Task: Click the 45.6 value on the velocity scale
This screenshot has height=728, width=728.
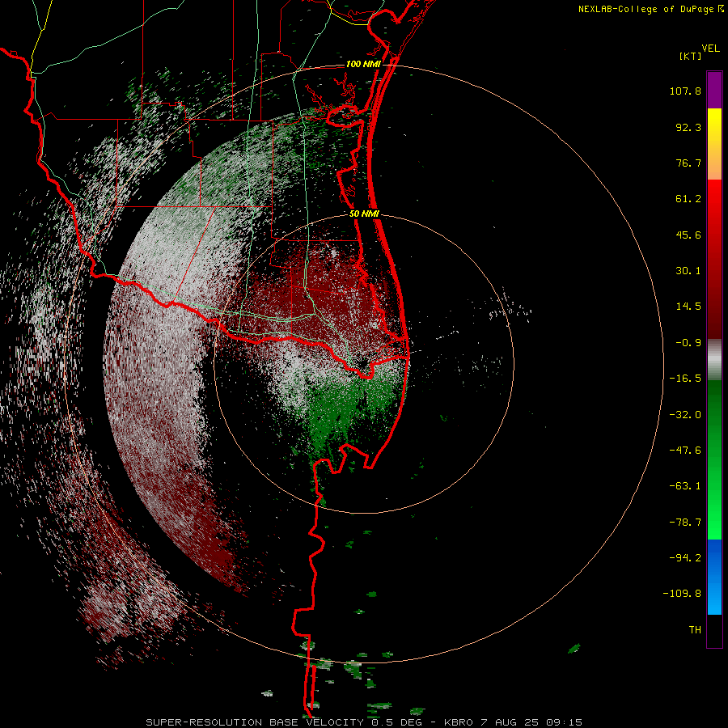Action: 688,235
